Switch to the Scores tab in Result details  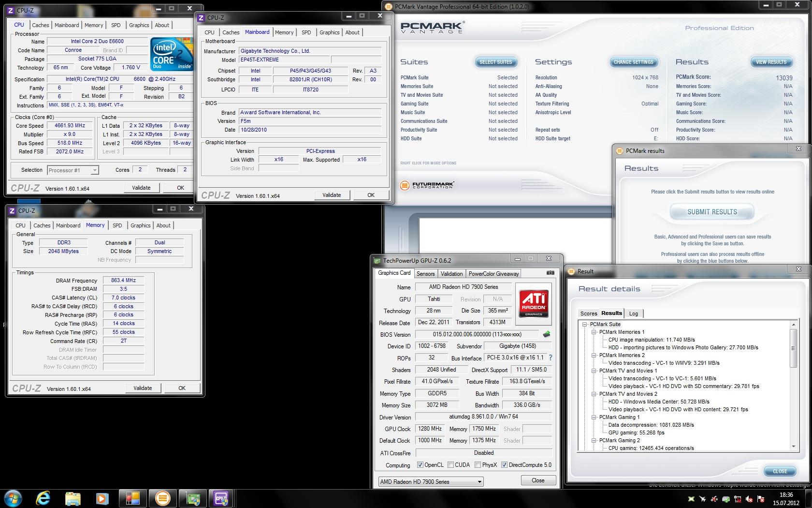(x=588, y=314)
